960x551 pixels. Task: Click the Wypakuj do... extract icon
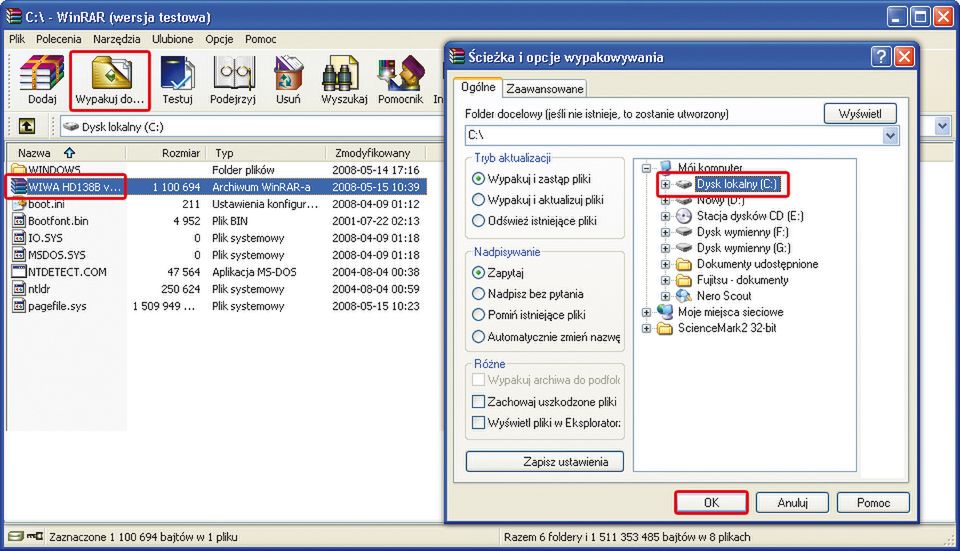click(111, 73)
